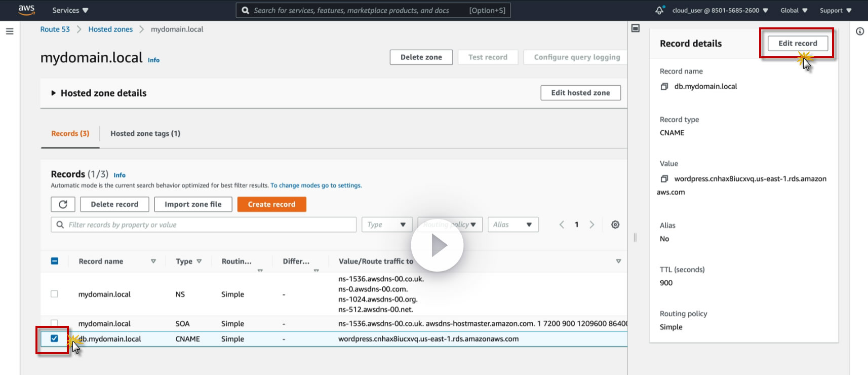
Task: Switch to the Records (3) tab
Action: [x=70, y=134]
